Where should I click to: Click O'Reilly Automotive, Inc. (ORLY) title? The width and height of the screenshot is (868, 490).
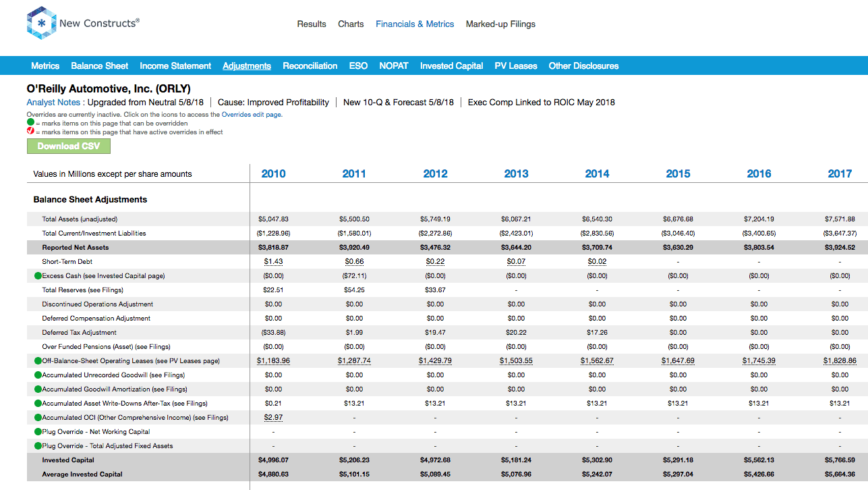coord(109,88)
